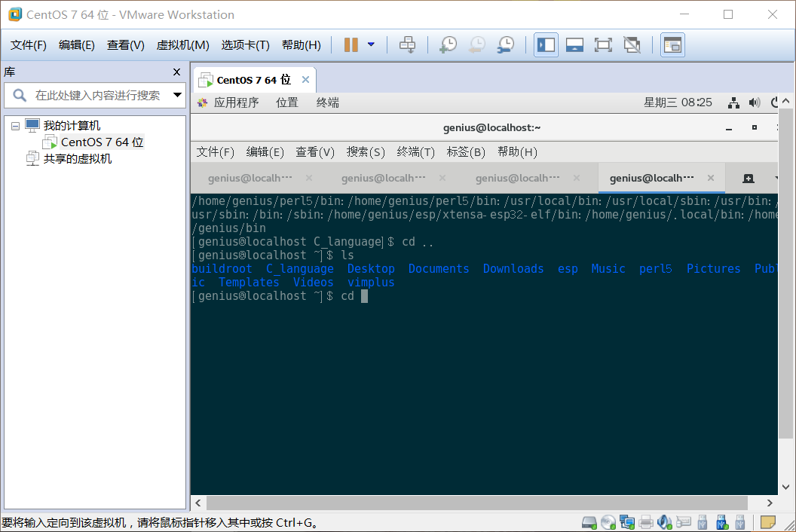The width and height of the screenshot is (796, 532).
Task: Switch to Unity mode icon
Action: [x=632, y=44]
